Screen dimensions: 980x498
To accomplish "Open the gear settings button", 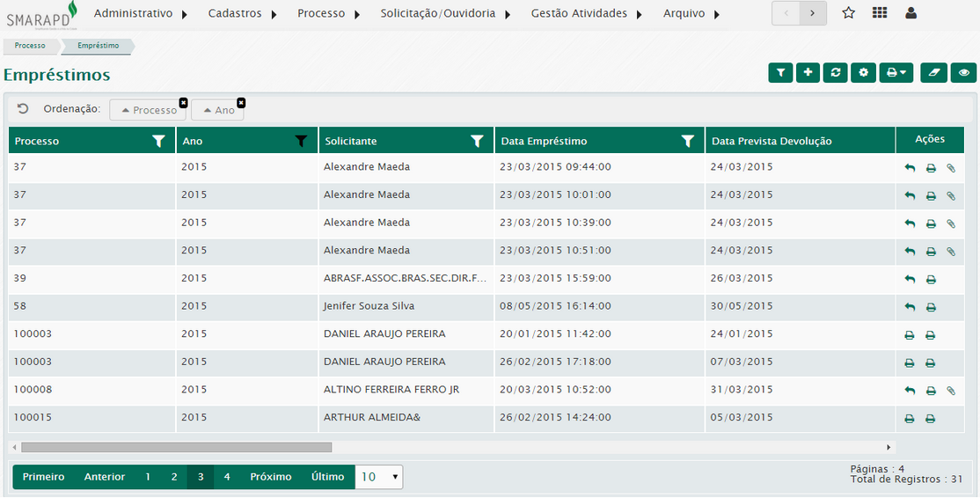I will coord(863,73).
